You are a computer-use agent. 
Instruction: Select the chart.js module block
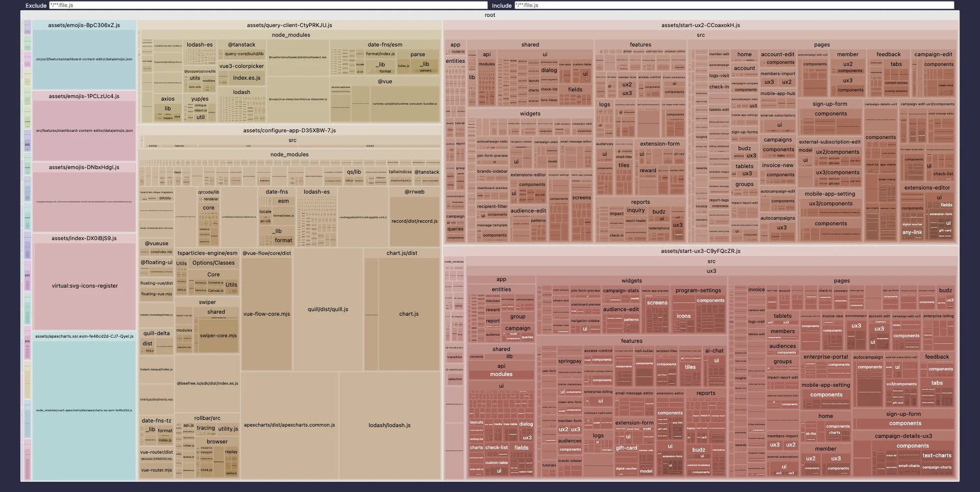[x=409, y=314]
